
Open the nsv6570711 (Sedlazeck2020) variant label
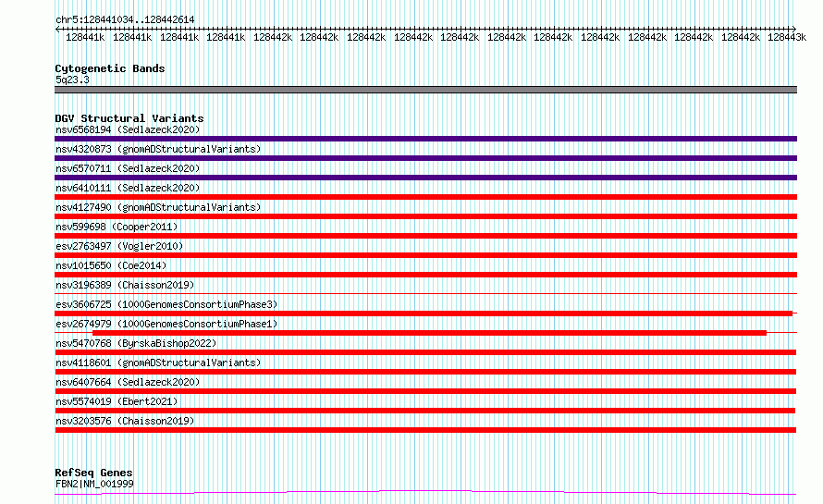click(128, 168)
